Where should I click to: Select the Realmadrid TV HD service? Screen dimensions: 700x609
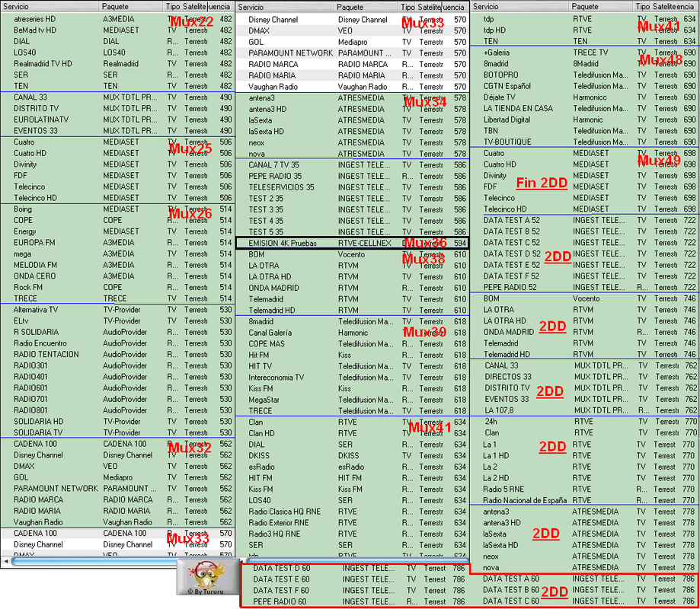coord(117,64)
